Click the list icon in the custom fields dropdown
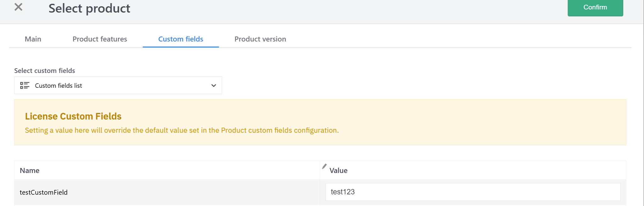The image size is (644, 206). [25, 86]
